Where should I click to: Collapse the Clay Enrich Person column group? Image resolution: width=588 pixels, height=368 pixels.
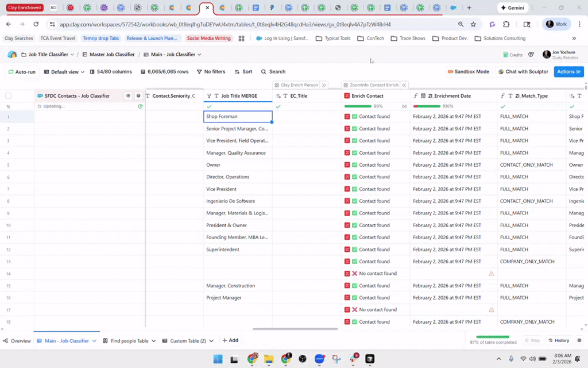[x=324, y=85]
